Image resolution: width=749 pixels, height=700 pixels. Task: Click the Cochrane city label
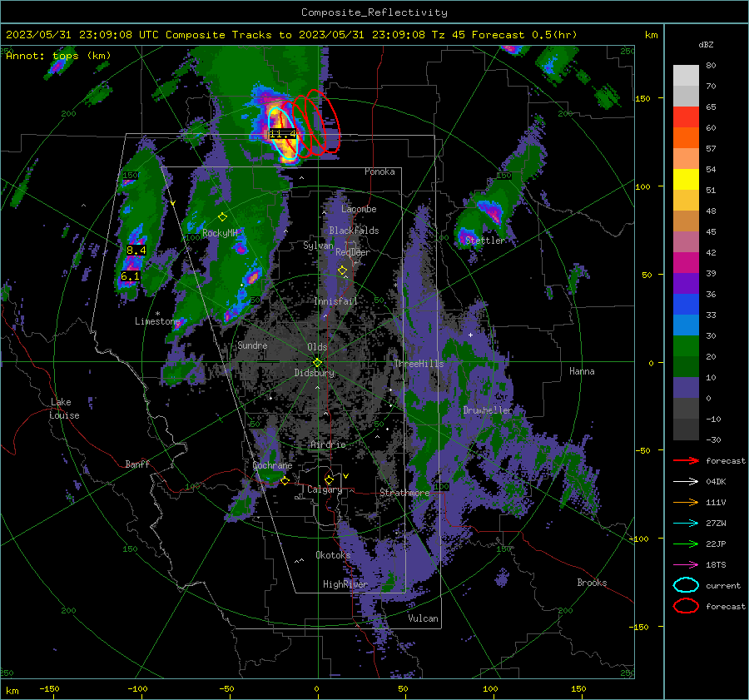[272, 465]
